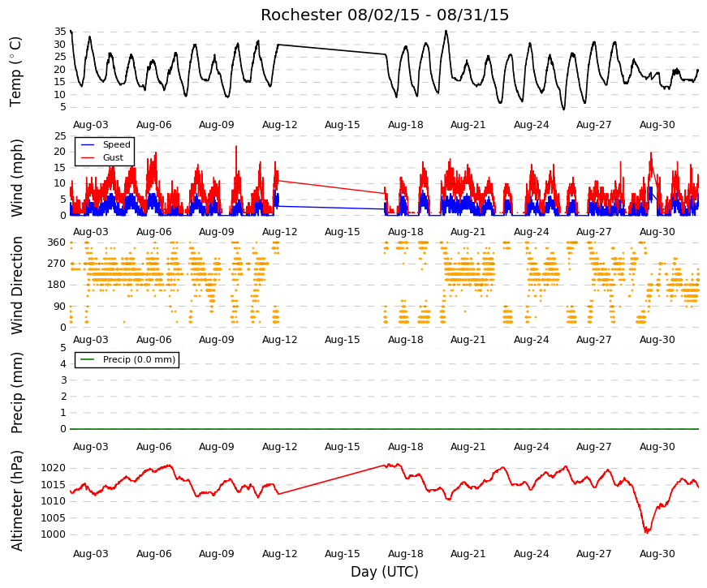Click Aug-30 tick under altimeter plot
707x588 pixels.
point(657,554)
